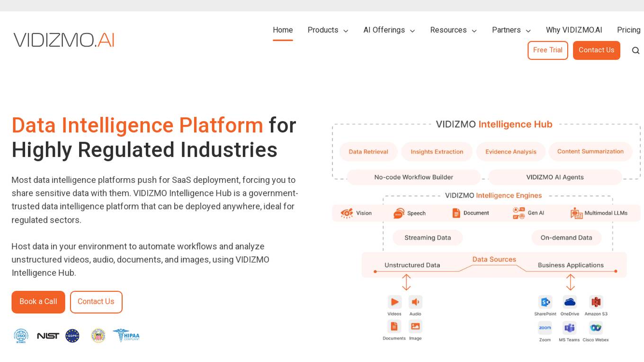
Task: Click the GDPR badge icon
Action: (x=72, y=335)
